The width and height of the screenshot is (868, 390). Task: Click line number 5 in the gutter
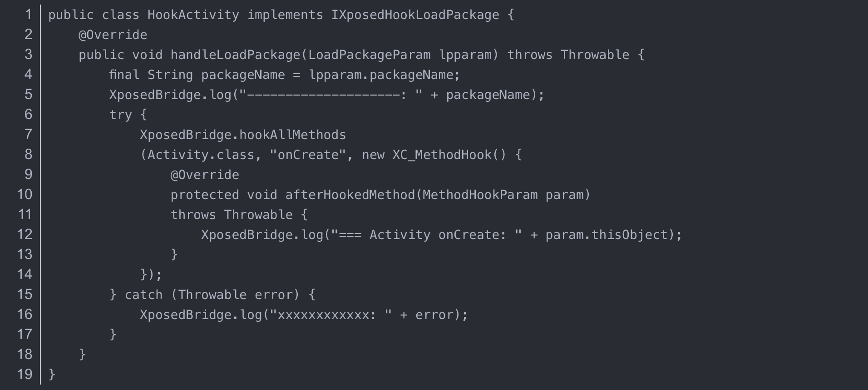click(28, 95)
